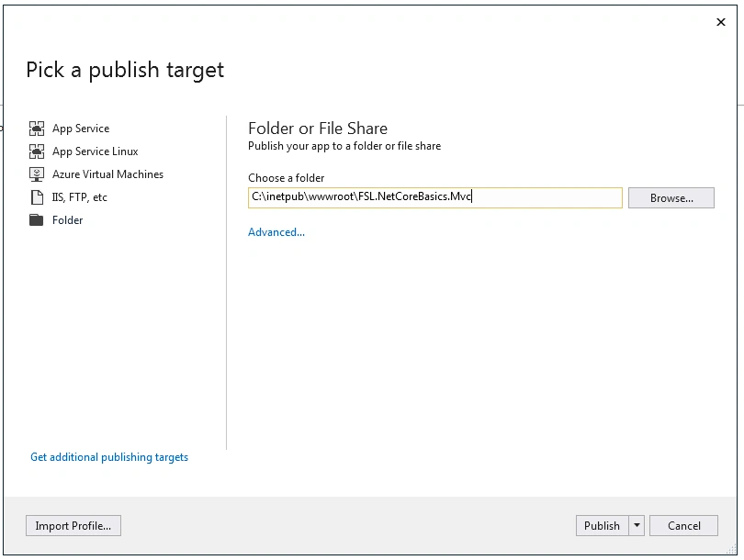Click the 'Pick a publish target' title
Viewport: 744px width, 560px height.
pyautogui.click(x=125, y=70)
